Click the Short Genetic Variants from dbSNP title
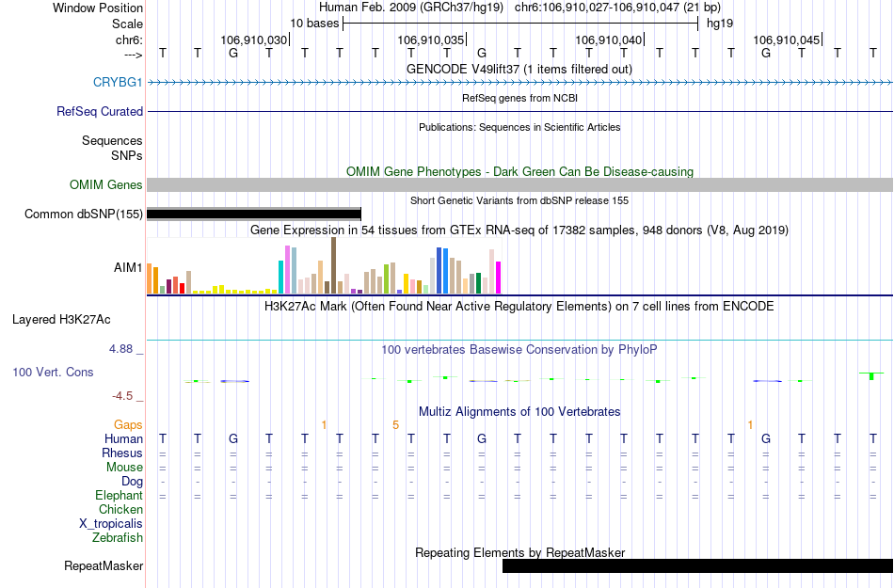The width and height of the screenshot is (894, 588). (x=519, y=200)
